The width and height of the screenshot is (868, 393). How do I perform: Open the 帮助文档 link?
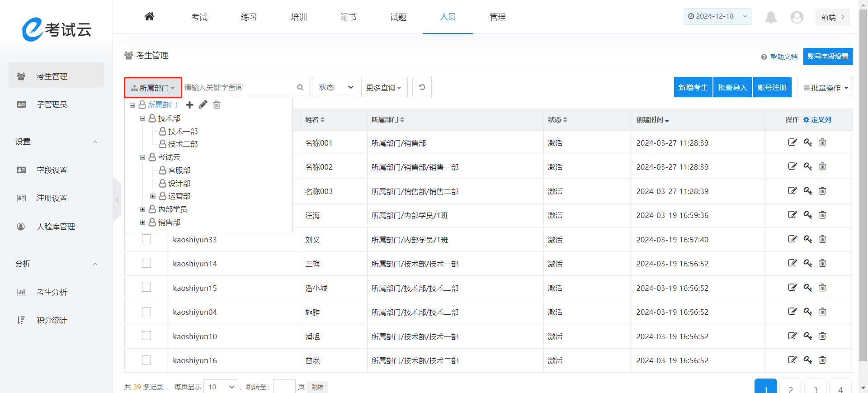click(x=783, y=57)
